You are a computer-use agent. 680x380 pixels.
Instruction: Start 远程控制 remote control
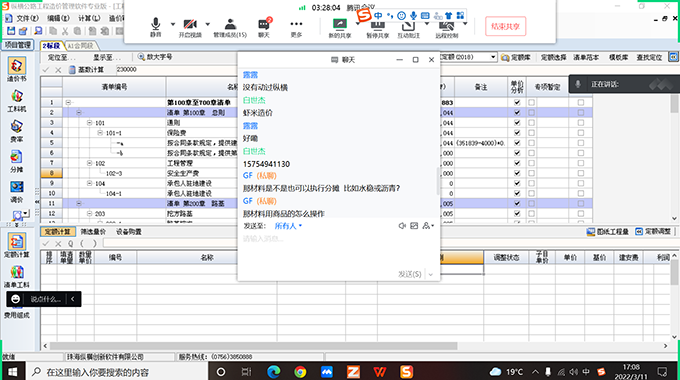[447, 29]
